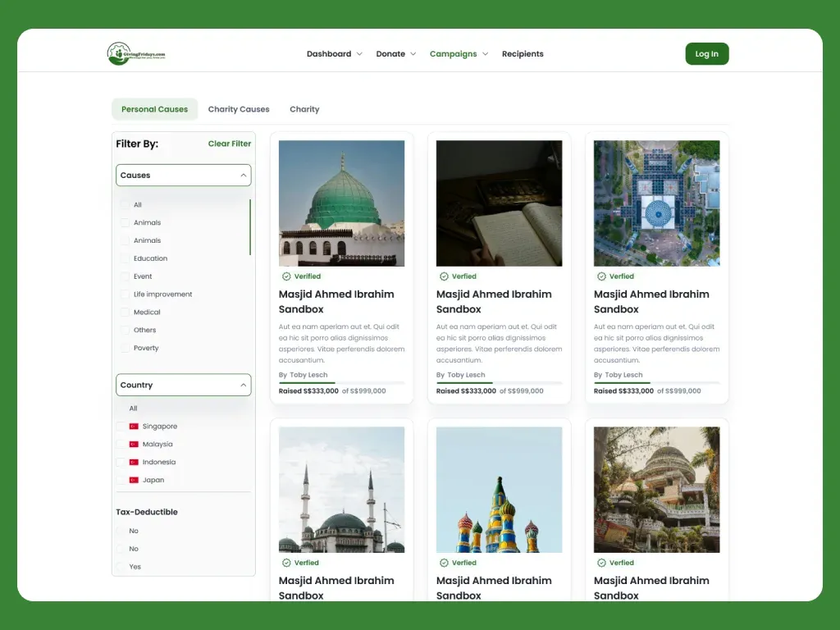Click By Toby Lesch on aerial mosque card
The image size is (840, 630).
618,375
